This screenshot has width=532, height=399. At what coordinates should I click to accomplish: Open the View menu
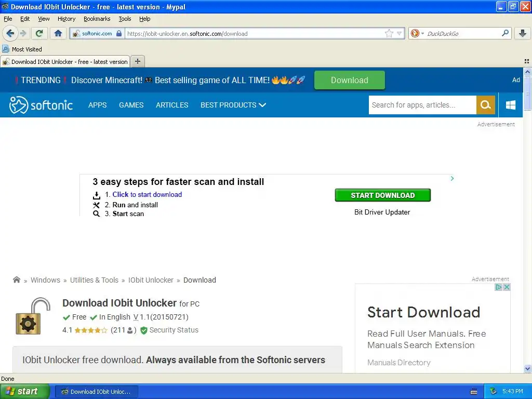(44, 19)
